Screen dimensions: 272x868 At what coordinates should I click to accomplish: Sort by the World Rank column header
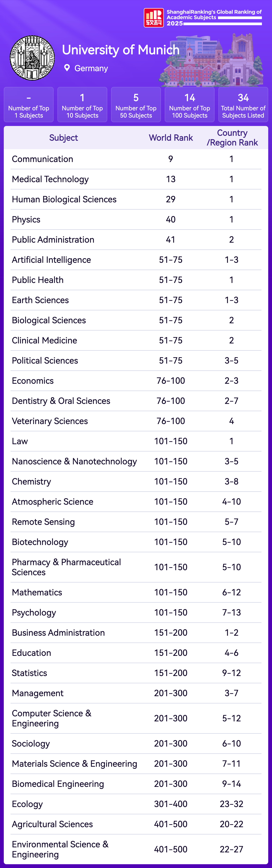click(x=171, y=138)
